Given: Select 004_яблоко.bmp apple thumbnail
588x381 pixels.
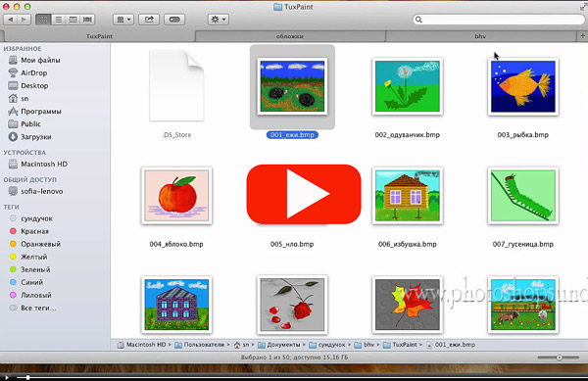Looking at the screenshot, I should (x=176, y=196).
